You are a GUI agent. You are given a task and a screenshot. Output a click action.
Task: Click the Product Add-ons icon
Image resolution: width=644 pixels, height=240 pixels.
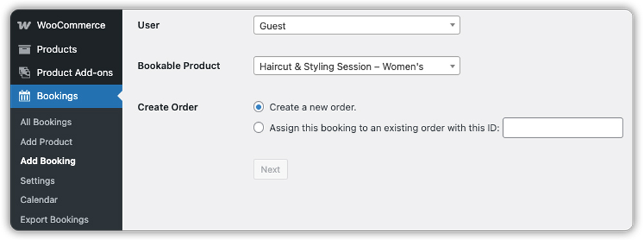pyautogui.click(x=24, y=73)
